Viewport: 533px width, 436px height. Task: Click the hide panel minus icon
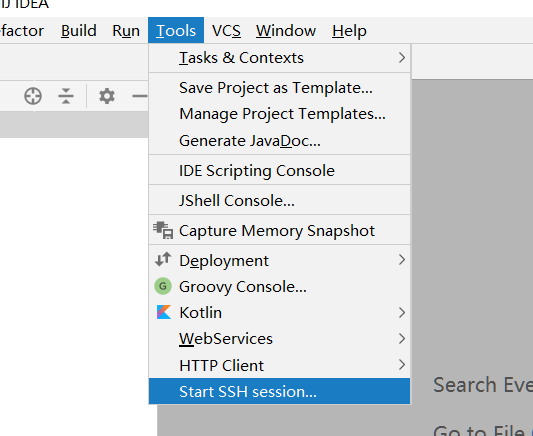point(140,96)
